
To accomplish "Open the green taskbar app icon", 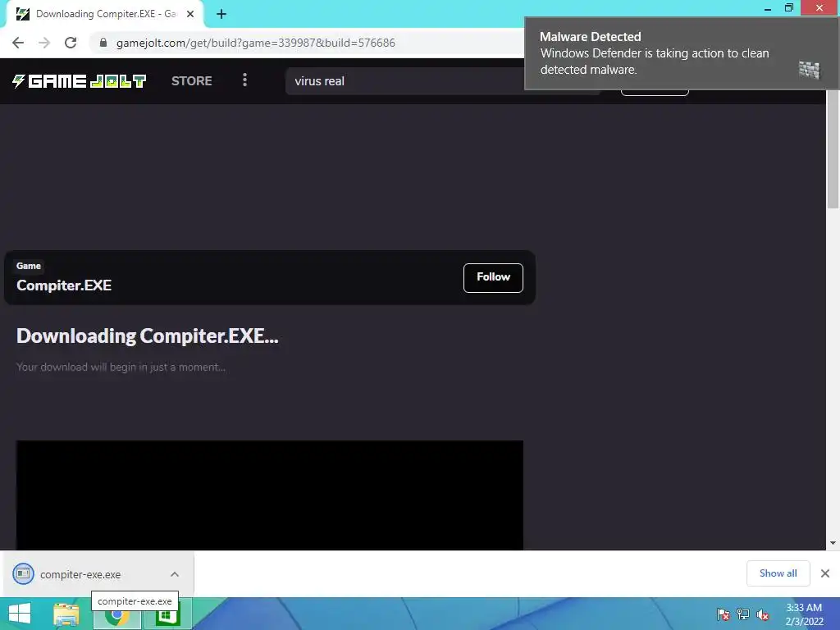I will pos(167,617).
